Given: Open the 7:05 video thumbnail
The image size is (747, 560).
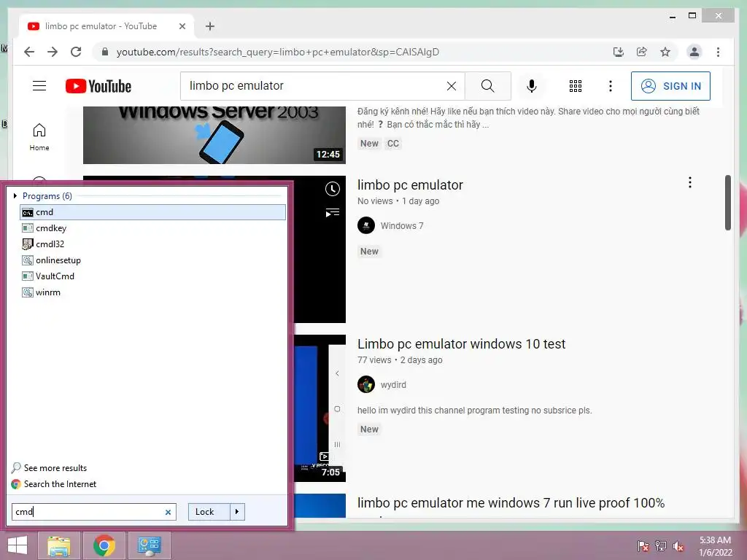Looking at the screenshot, I should 320,408.
